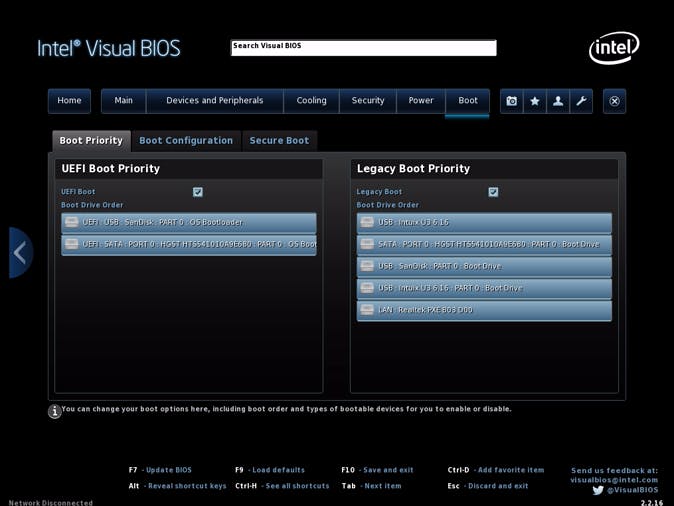Toggle the UEFI Boot checkbox
674x506 pixels.
pyautogui.click(x=198, y=192)
